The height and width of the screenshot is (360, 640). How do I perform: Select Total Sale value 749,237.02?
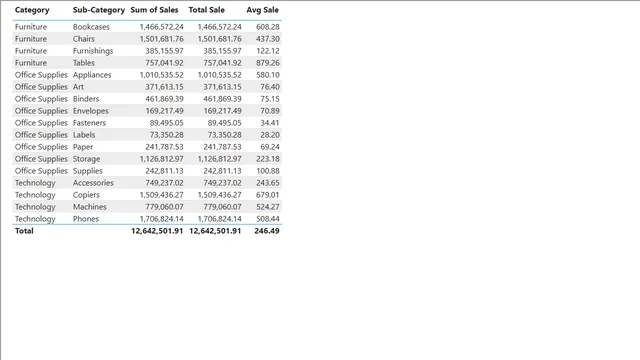[222, 183]
